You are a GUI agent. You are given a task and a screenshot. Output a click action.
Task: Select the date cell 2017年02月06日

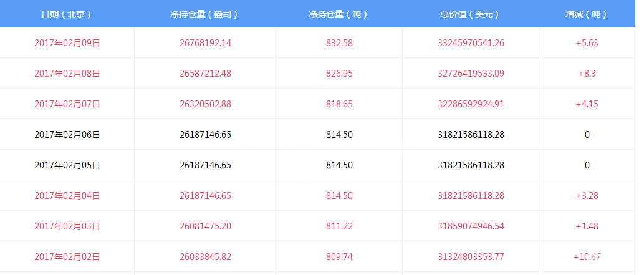tap(67, 135)
